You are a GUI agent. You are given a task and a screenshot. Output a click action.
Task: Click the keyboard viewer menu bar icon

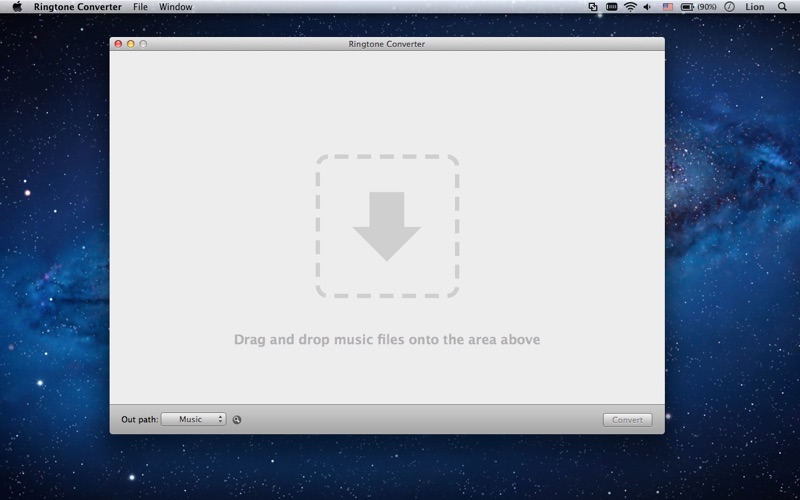point(611,7)
